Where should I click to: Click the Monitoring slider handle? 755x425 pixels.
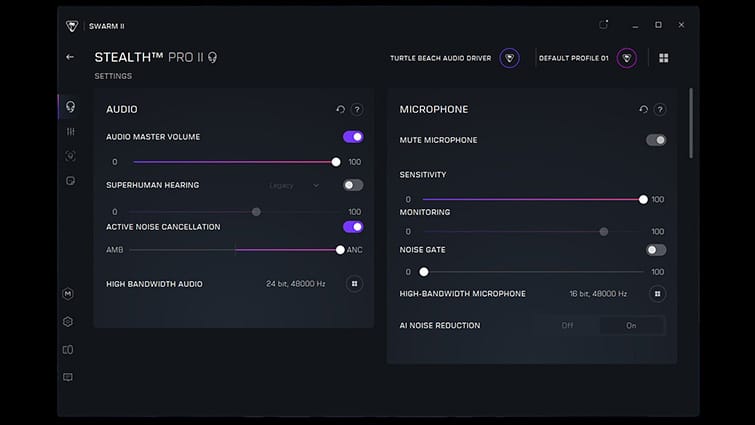point(603,232)
